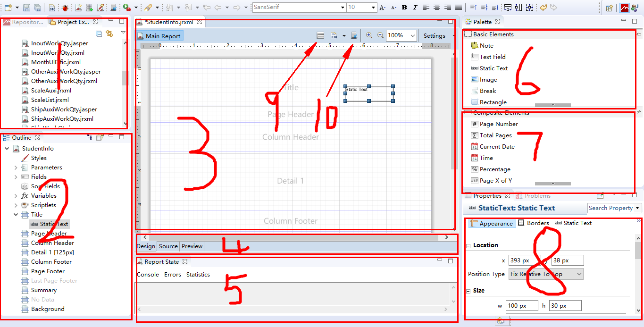Select Page Number in Composite Elements
644x327 pixels.
click(x=494, y=124)
